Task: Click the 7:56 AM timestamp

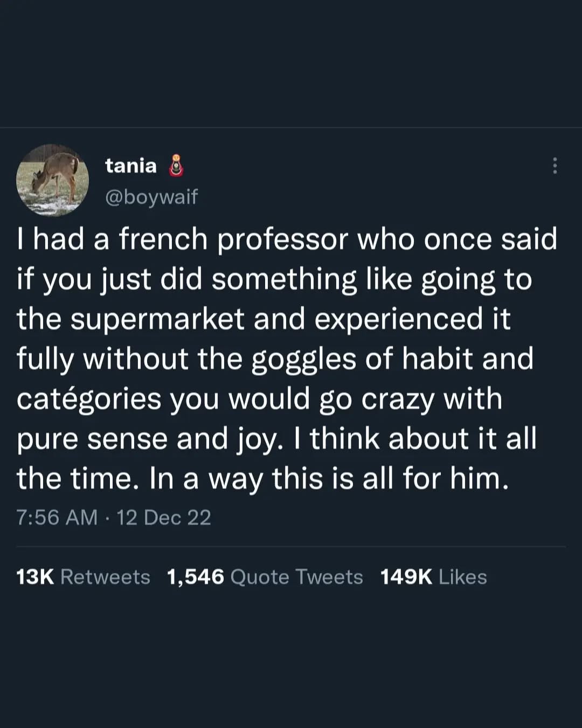Action: pyautogui.click(x=57, y=518)
